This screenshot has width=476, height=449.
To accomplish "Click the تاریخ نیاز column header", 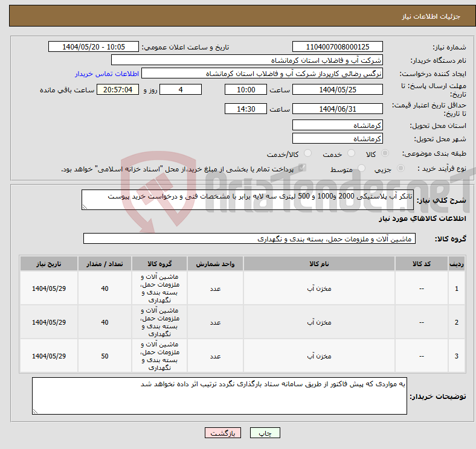I will pos(49,264).
